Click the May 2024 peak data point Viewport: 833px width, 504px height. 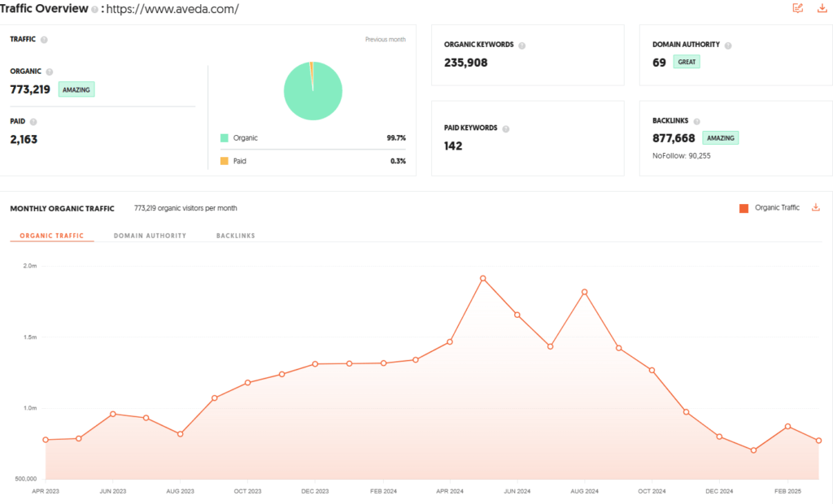click(x=483, y=278)
